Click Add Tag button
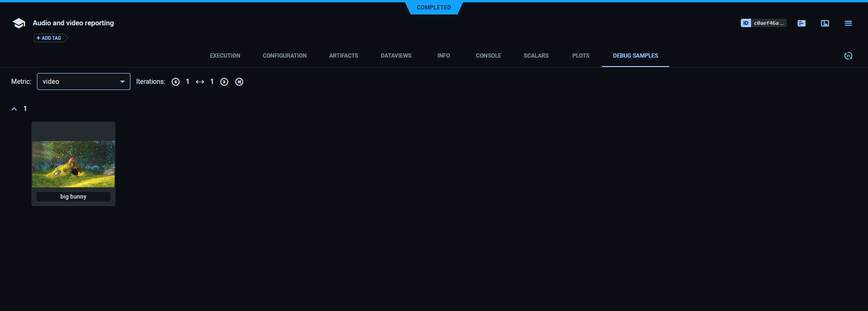The image size is (868, 311). coord(49,38)
